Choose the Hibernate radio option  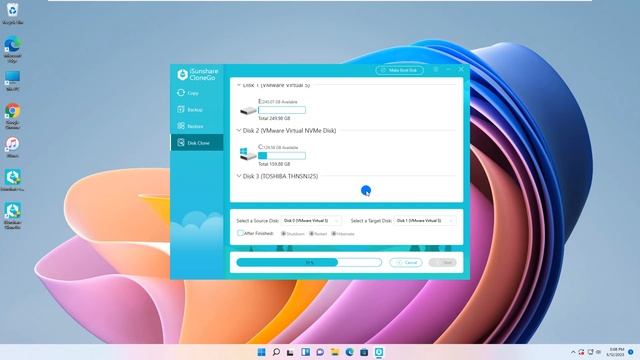pos(333,234)
